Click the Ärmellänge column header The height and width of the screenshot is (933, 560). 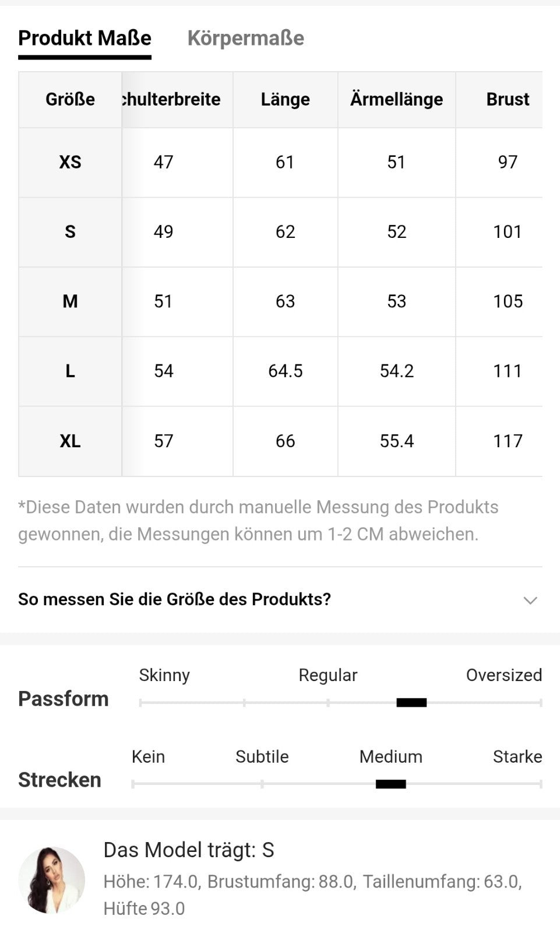(x=396, y=100)
